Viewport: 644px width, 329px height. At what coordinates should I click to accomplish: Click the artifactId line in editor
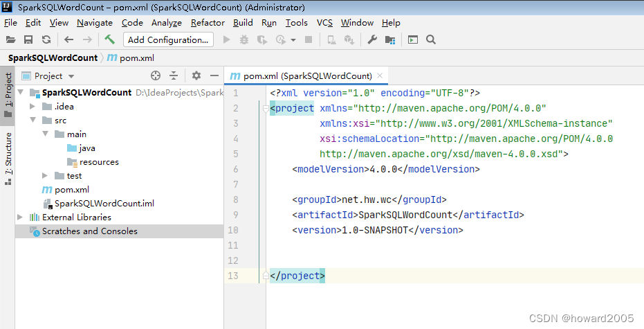point(408,215)
